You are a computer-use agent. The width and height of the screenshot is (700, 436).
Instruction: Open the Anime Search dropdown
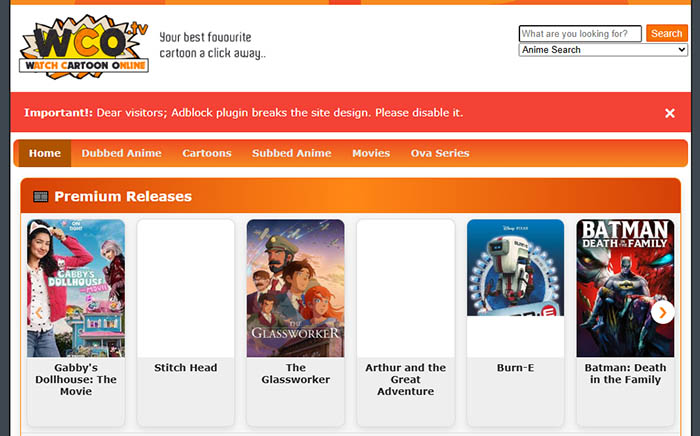(x=603, y=50)
